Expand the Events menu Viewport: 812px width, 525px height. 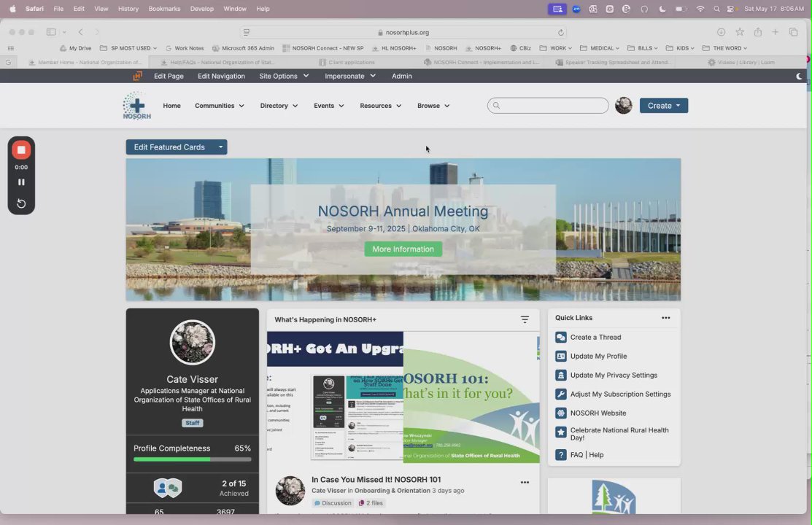pos(329,106)
